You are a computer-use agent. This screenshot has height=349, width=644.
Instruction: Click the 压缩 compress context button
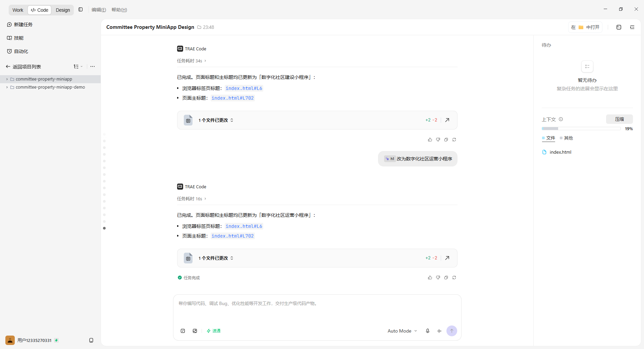[x=619, y=119]
